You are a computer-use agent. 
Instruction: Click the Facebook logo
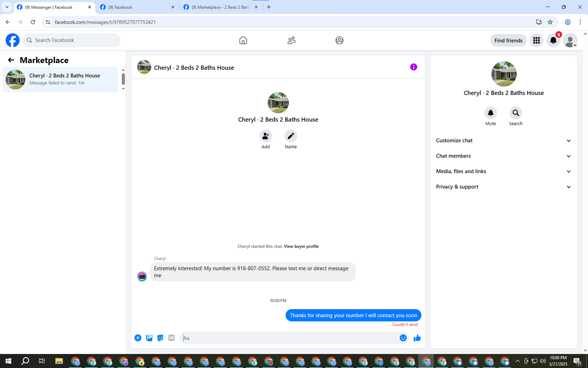13,40
